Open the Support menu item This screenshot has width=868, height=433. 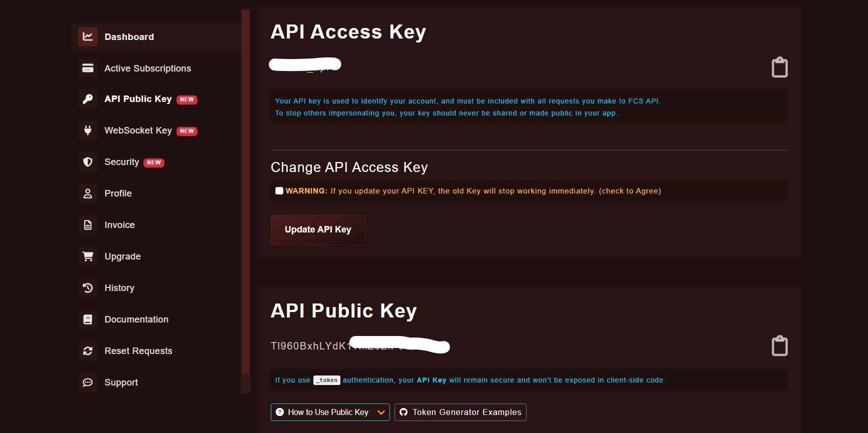[x=121, y=382]
